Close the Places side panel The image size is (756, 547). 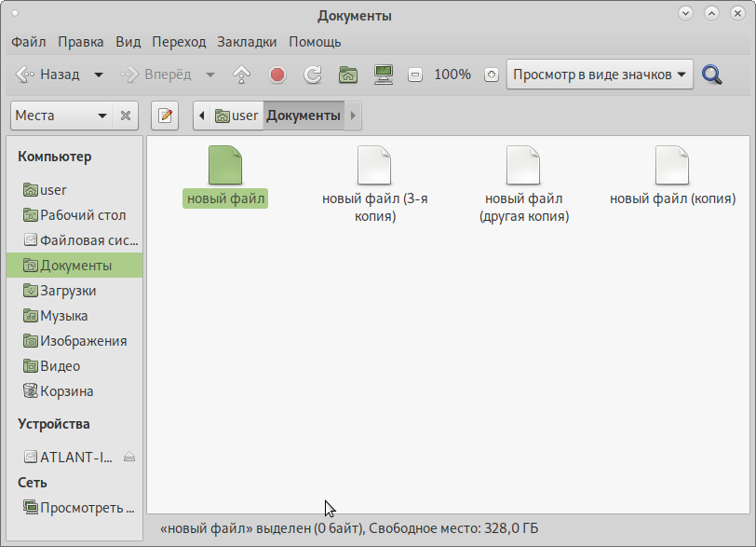point(126,116)
